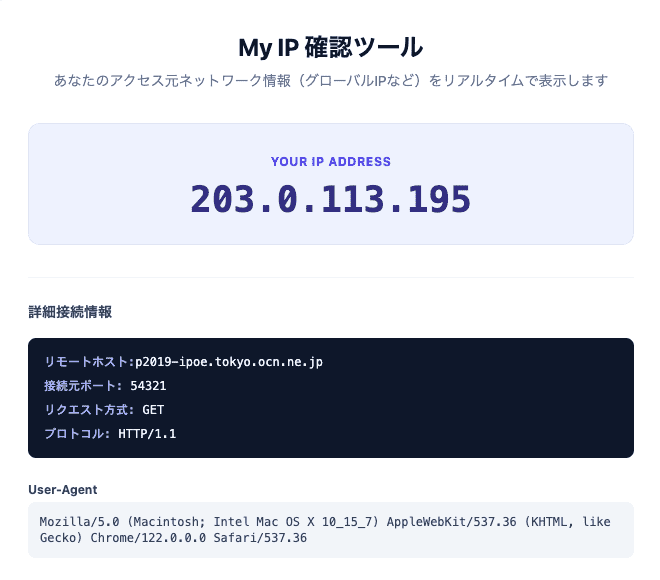Click the 'リクエスト方式:' label
The image size is (660, 580).
[89, 410]
